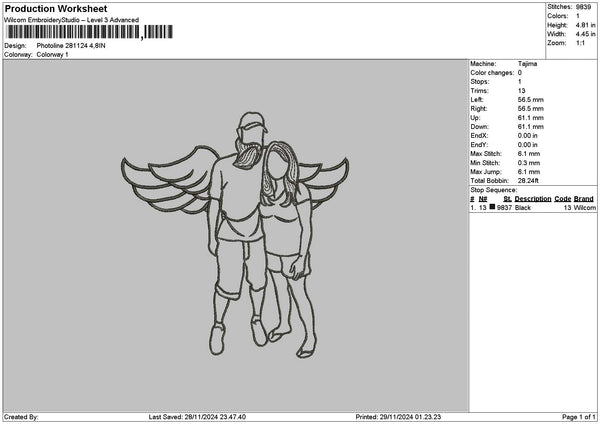
Task: Click the N# column header
Action: point(483,199)
